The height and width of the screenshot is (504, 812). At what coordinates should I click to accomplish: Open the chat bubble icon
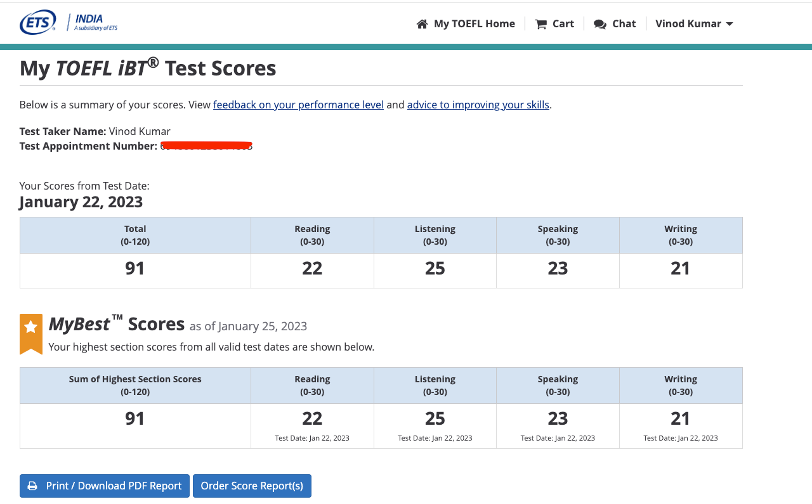pos(599,23)
